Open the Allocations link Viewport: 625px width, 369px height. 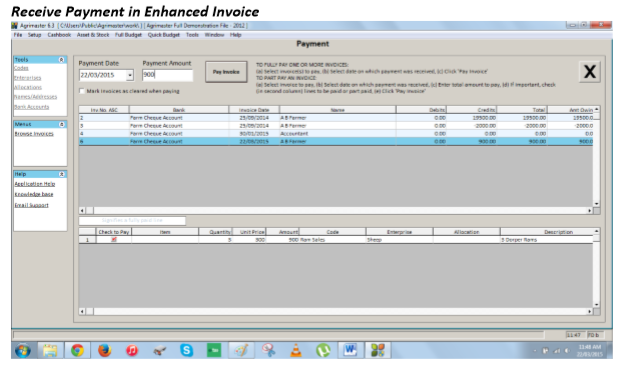tap(28, 87)
